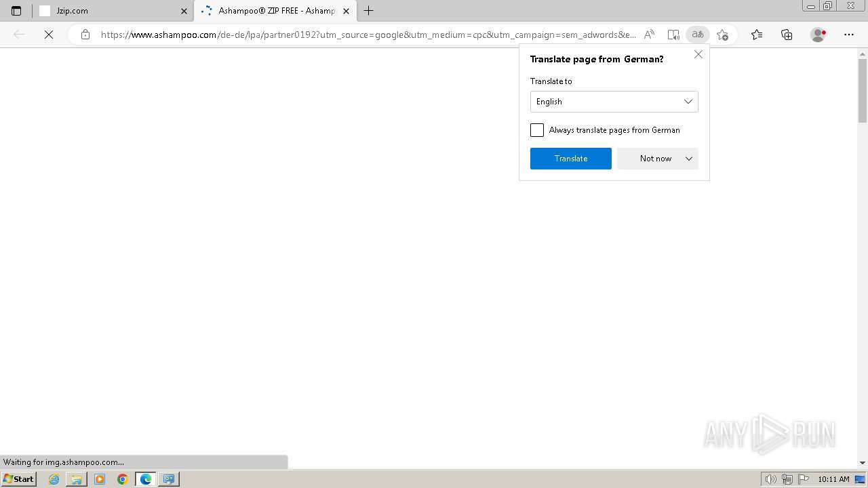Go back to the previous page
868x488 pixels.
(x=19, y=35)
